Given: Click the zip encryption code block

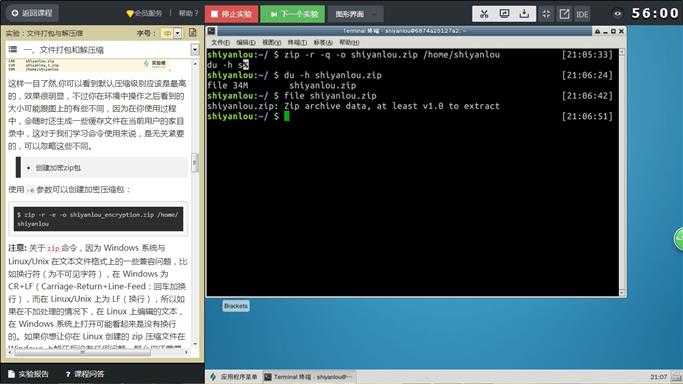Looking at the screenshot, I should coord(98,219).
